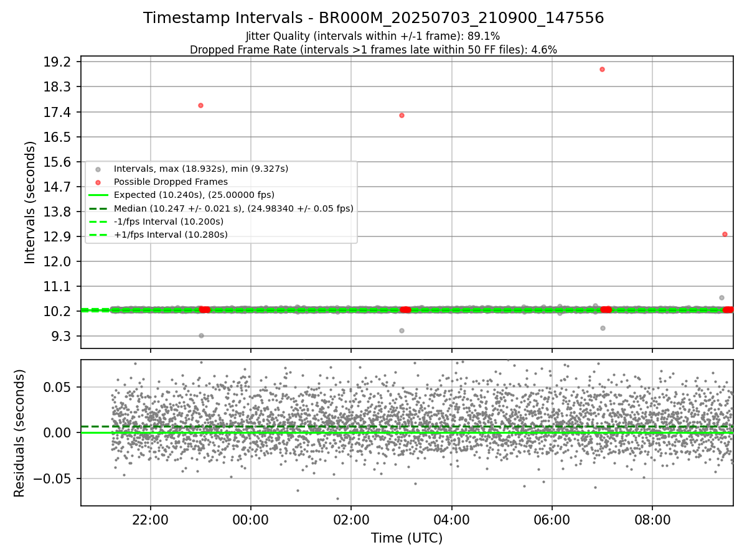747x560 pixels.
Task: Click the plot title BR000M_20250703_210900_147556
Action: (x=374, y=18)
